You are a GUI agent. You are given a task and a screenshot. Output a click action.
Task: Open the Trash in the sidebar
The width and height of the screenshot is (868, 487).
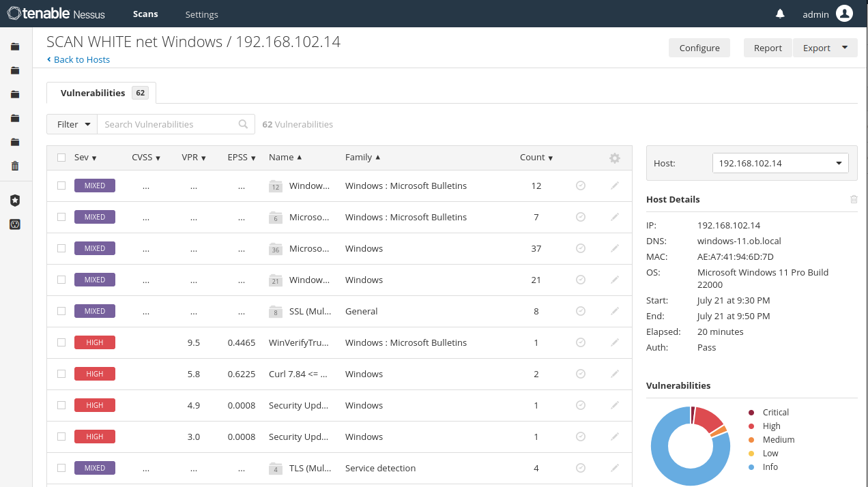point(15,166)
